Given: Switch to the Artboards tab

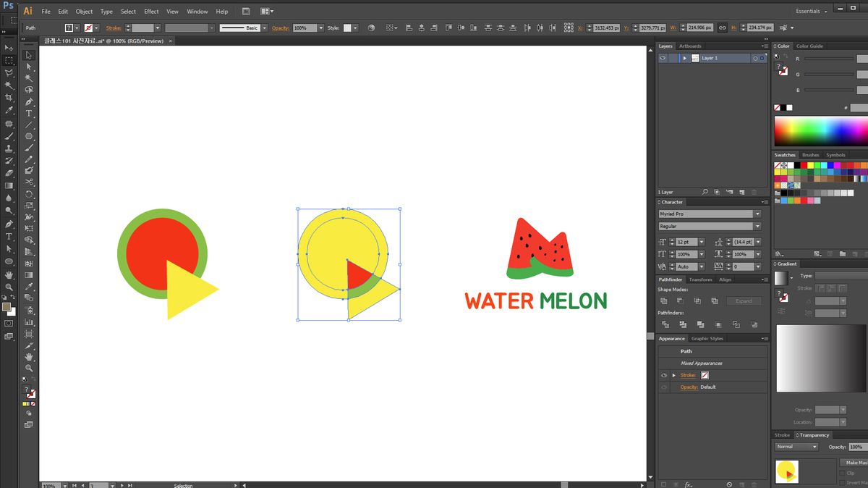Looking at the screenshot, I should (689, 46).
